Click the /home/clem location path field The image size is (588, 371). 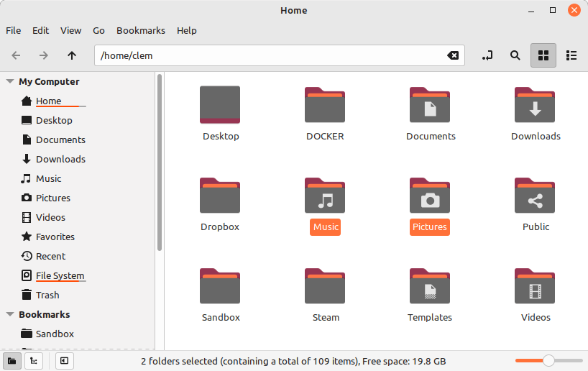280,55
